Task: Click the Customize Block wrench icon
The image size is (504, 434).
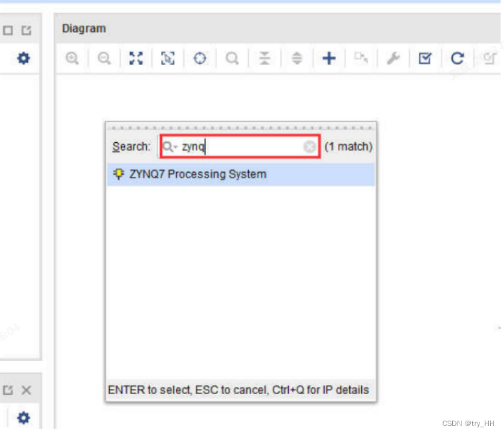Action: coord(393,58)
